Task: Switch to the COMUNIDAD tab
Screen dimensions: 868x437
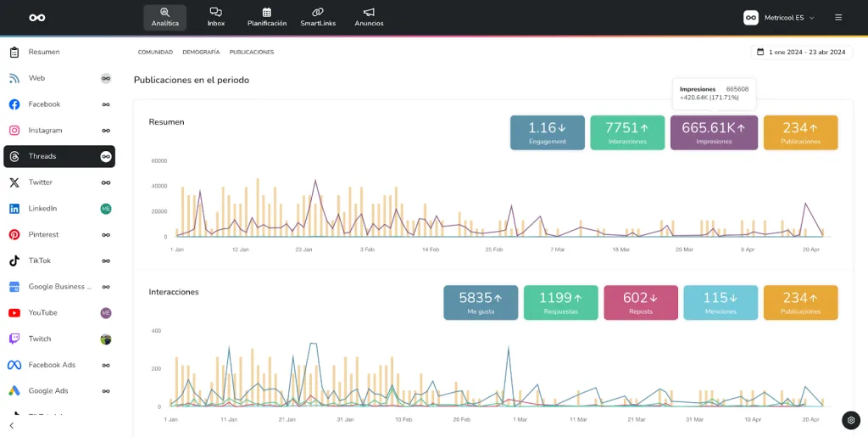Action: pos(156,52)
